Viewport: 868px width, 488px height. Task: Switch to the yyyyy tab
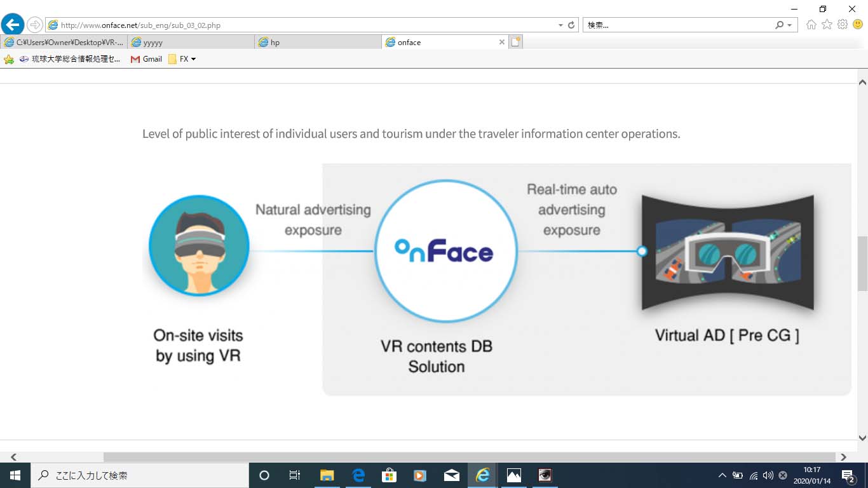(x=191, y=42)
